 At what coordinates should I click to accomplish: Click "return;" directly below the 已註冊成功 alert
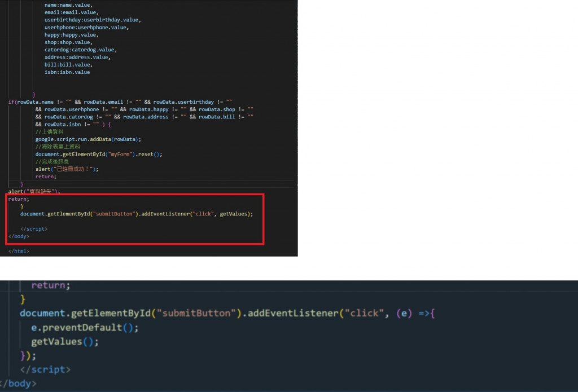click(46, 177)
